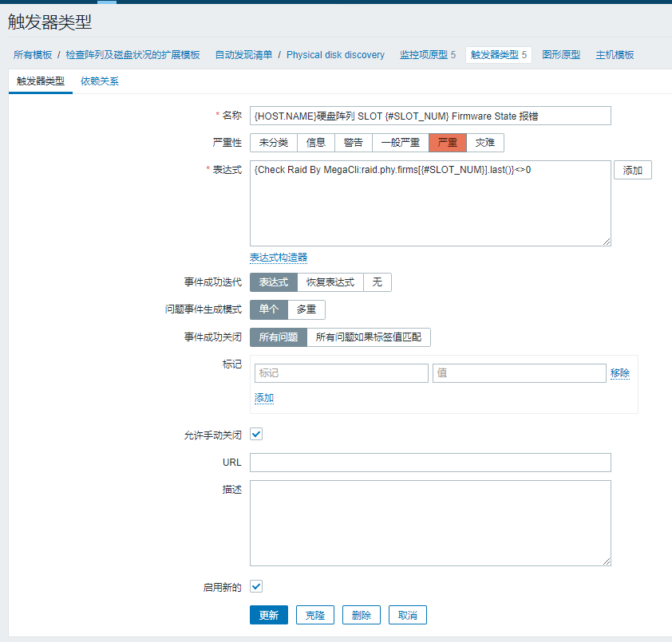
Task: Set severity to 信息
Action: [x=316, y=143]
